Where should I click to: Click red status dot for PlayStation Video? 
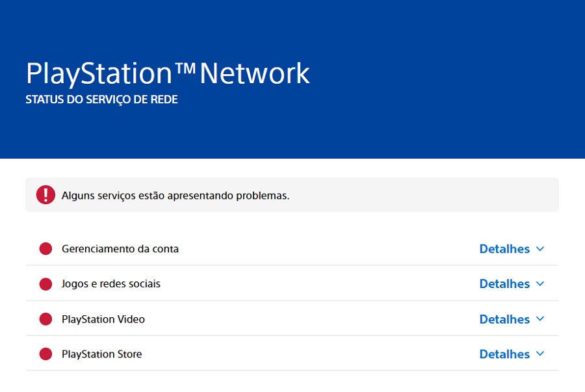tap(45, 319)
